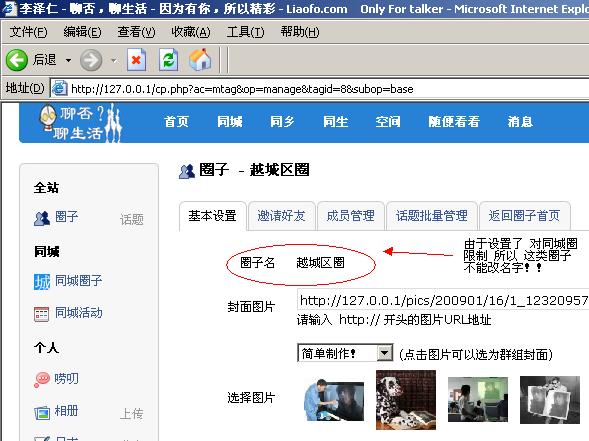
Task: Click the gray Forward arrow button
Action: click(91, 60)
